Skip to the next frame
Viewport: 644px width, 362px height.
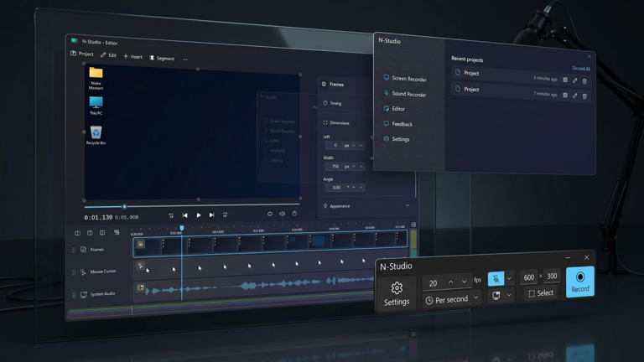pyautogui.click(x=211, y=215)
